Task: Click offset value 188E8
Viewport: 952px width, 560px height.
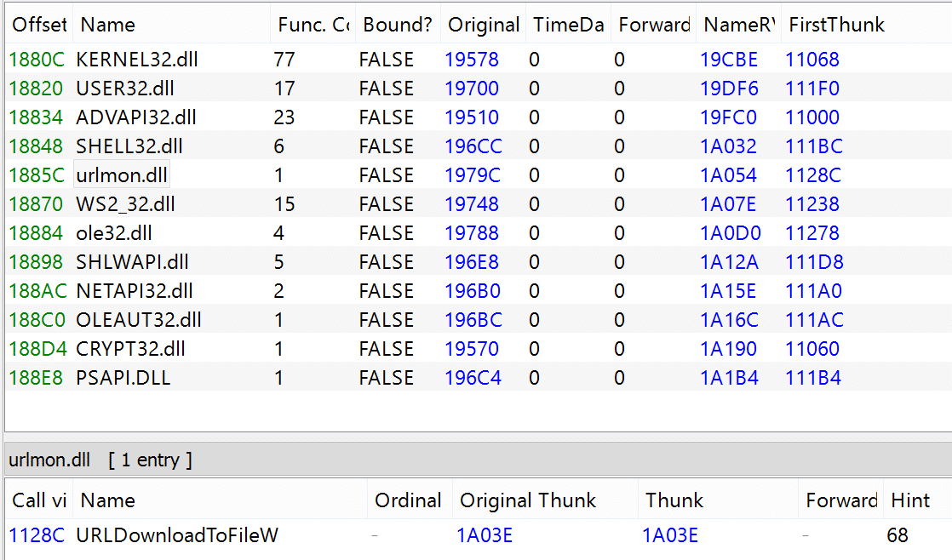Action: 36,377
